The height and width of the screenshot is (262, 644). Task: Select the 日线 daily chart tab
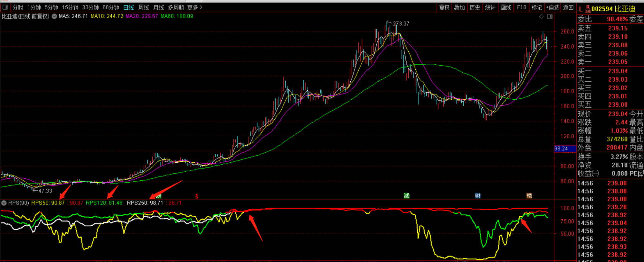(x=128, y=7)
